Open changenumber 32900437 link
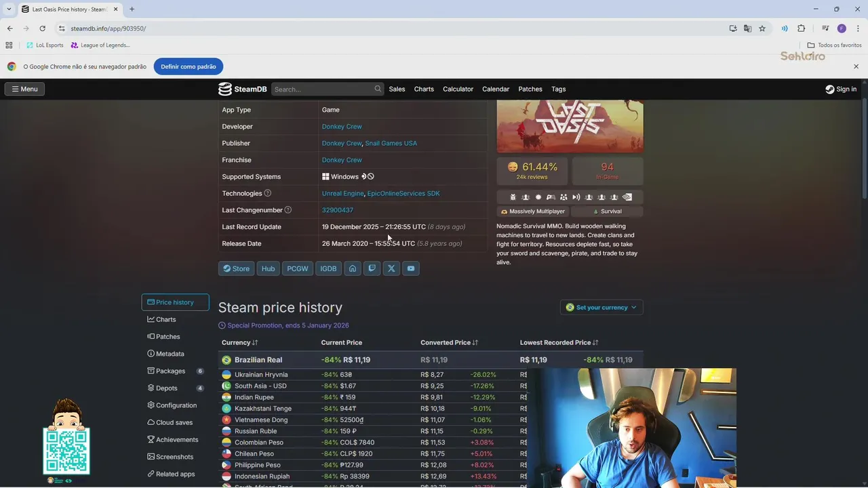This screenshot has height=488, width=868. (x=337, y=210)
